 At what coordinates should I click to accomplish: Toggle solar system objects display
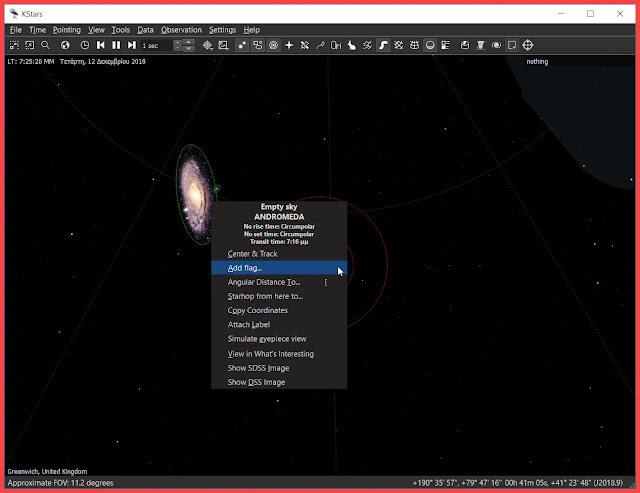point(273,45)
